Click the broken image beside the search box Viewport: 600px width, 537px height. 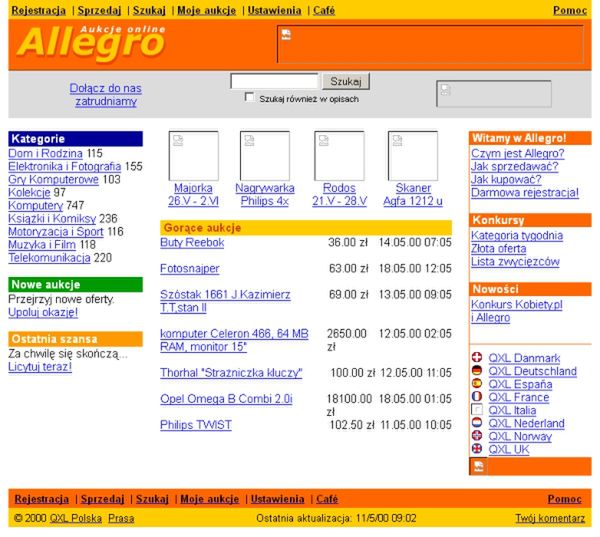(x=494, y=94)
